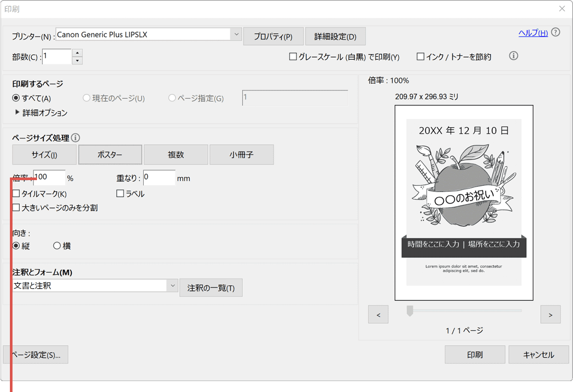573x392 pixels.
Task: Click the next page arrow under preview
Action: (550, 314)
